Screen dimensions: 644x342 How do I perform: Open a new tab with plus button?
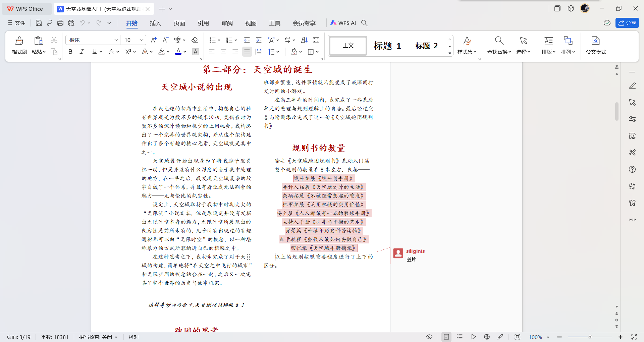coord(162,9)
